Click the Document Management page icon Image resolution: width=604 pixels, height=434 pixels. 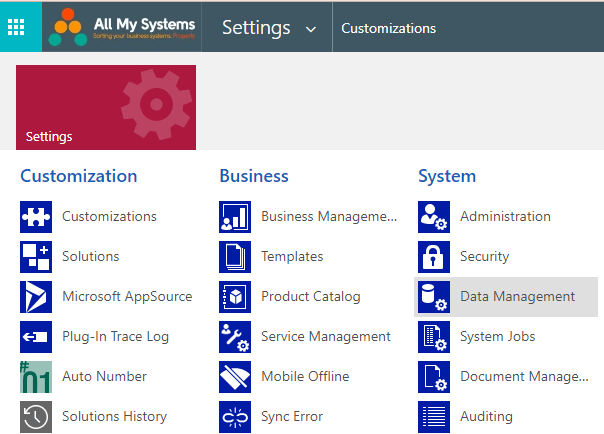click(434, 377)
